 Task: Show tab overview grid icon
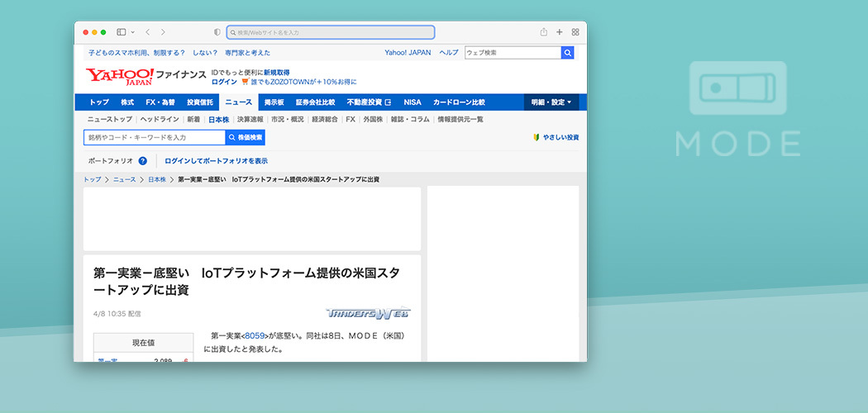coord(575,32)
